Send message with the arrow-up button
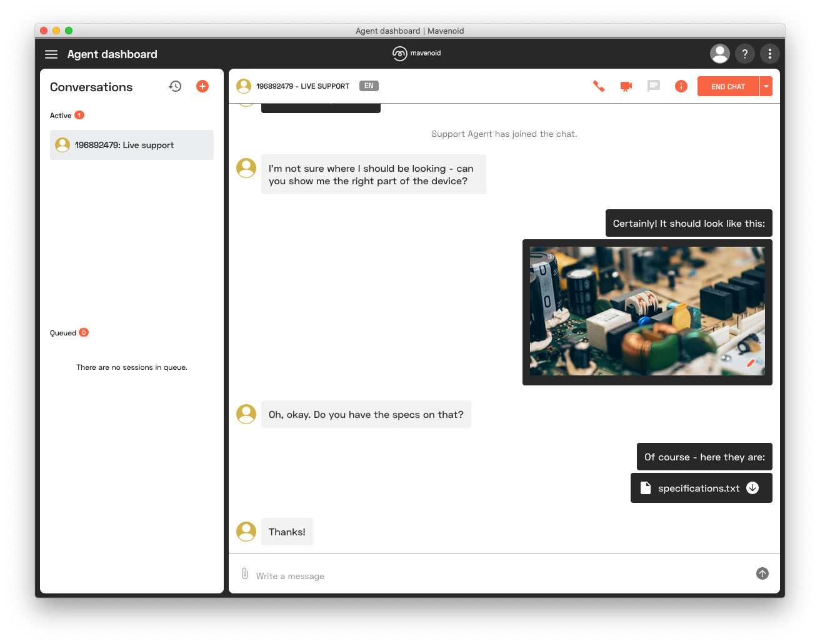The image size is (820, 644). (x=762, y=573)
